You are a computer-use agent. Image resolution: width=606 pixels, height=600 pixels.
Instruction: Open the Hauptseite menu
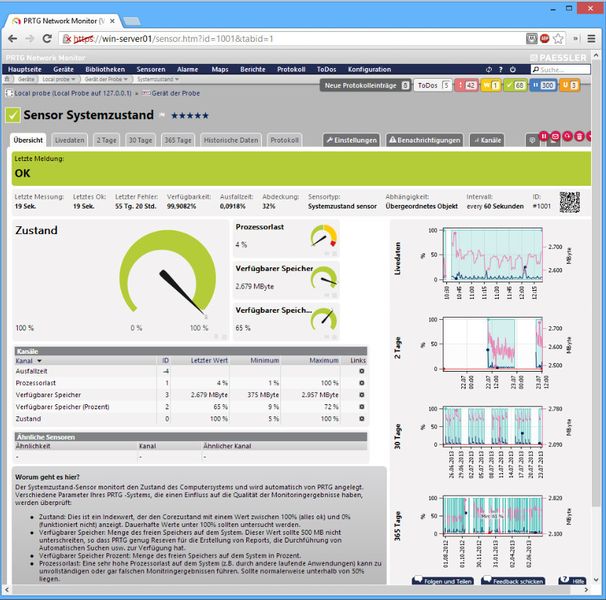pos(25,70)
